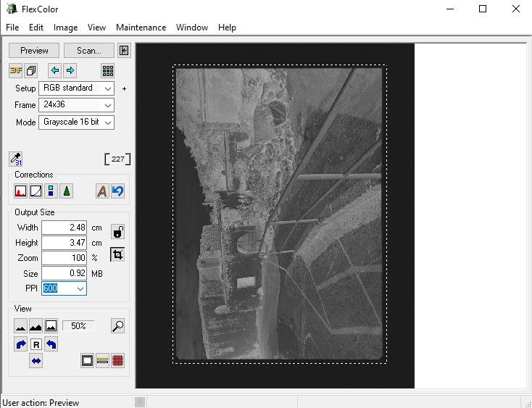Click the FlexColor application icon in title bar

tap(12, 9)
